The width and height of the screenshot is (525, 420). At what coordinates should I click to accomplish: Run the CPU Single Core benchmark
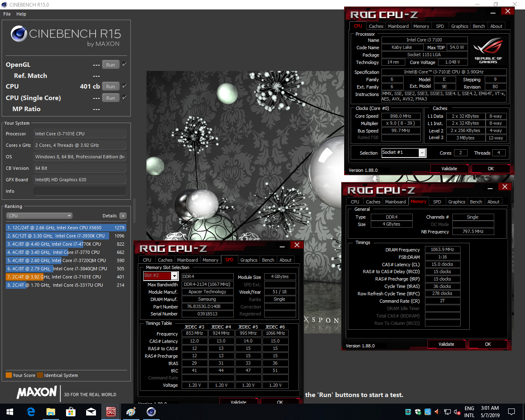(x=111, y=98)
